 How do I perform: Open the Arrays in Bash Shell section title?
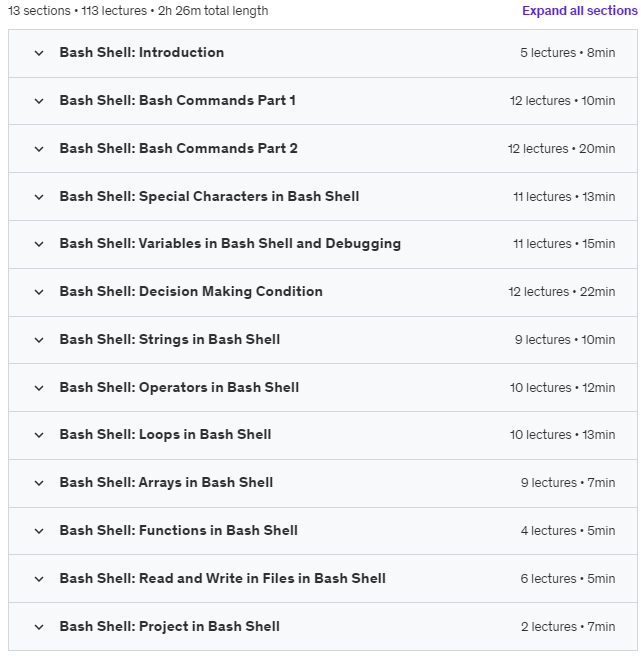[x=166, y=483]
